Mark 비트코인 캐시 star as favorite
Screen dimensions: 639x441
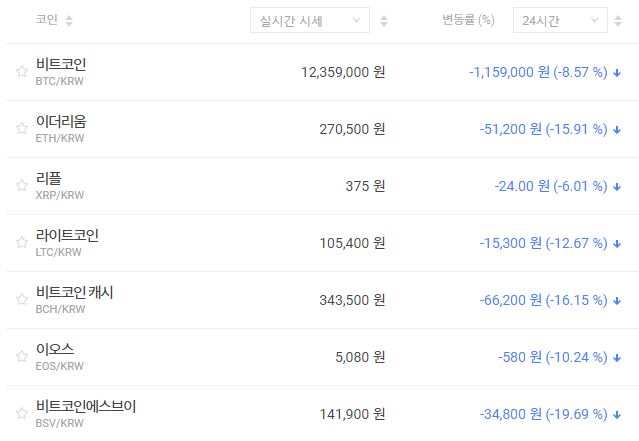pos(21,300)
